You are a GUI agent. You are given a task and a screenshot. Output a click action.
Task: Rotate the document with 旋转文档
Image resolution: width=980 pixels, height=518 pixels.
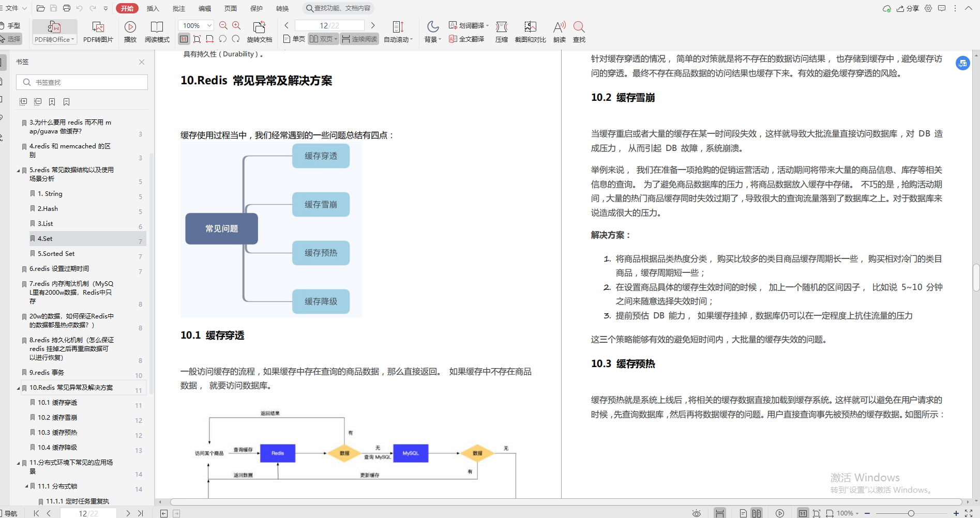tap(259, 31)
